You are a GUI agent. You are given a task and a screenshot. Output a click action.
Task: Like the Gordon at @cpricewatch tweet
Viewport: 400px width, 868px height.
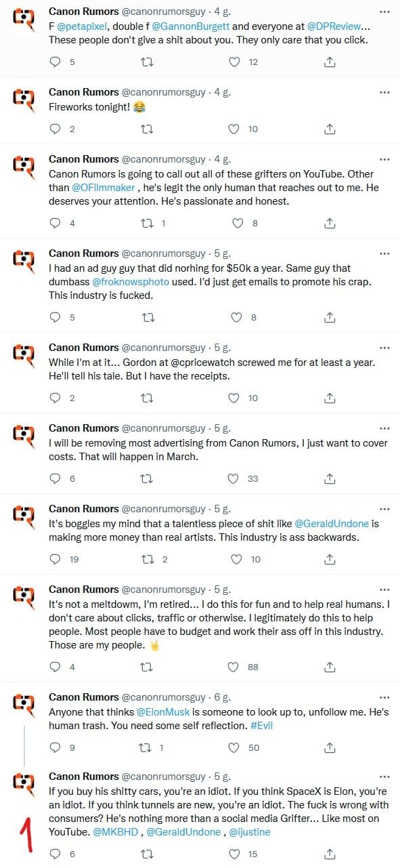[x=234, y=398]
